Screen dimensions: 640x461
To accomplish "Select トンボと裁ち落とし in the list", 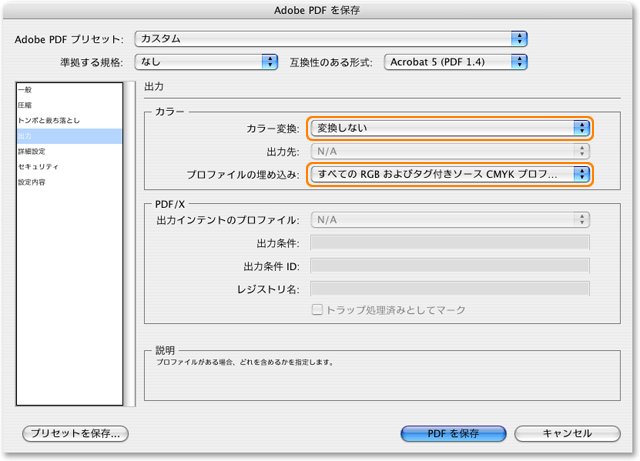I will tap(48, 121).
